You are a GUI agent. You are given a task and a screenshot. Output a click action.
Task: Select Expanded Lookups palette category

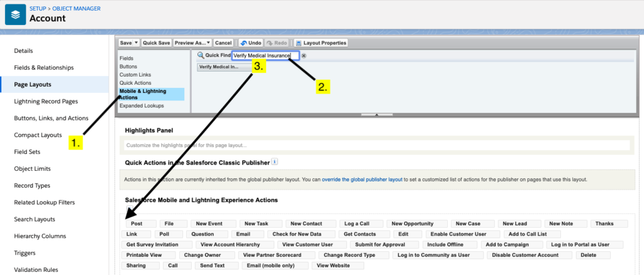click(142, 105)
